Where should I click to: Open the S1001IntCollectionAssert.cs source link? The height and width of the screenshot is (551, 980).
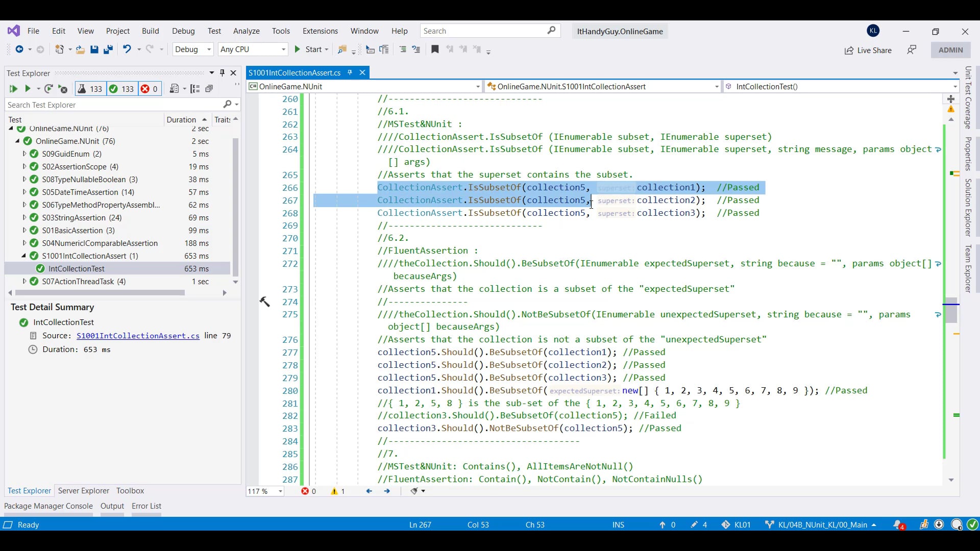click(138, 336)
